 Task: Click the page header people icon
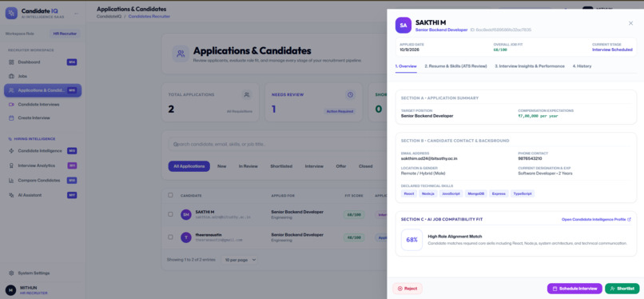181,54
